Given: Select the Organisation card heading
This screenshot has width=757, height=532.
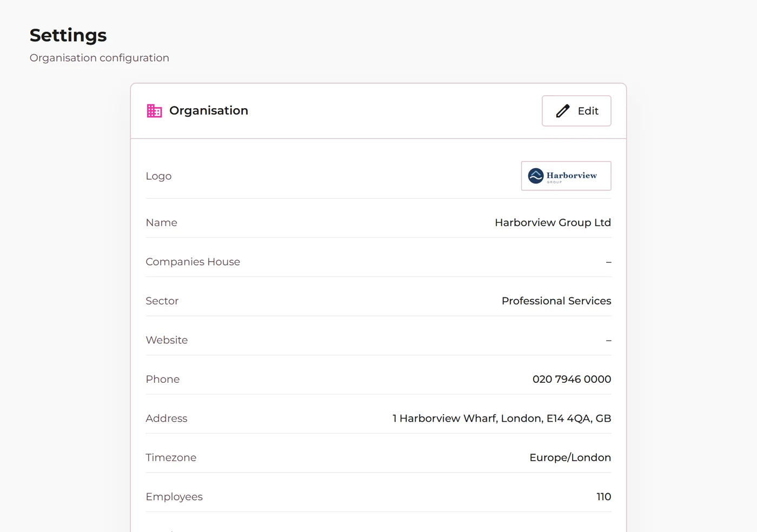Looking at the screenshot, I should (209, 110).
